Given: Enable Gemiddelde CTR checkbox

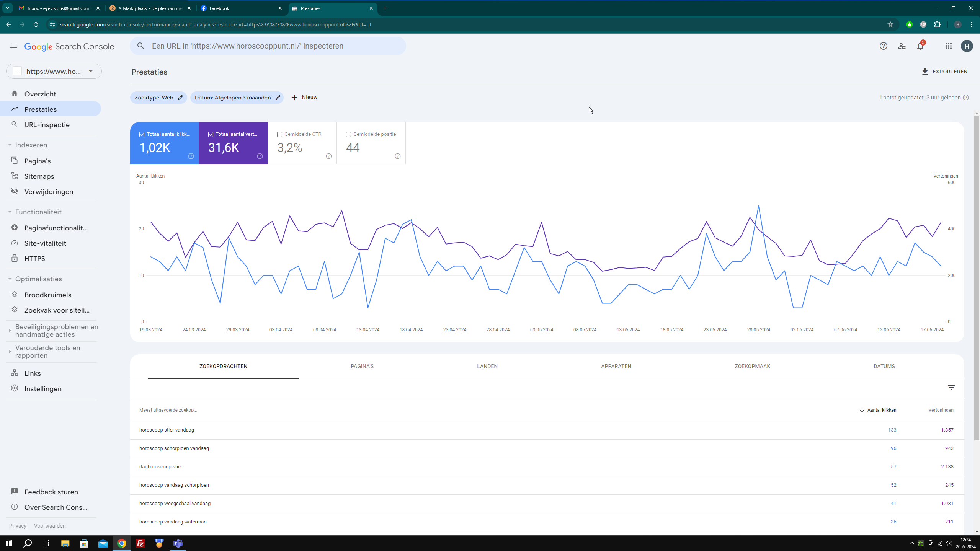Looking at the screenshot, I should 279,134.
